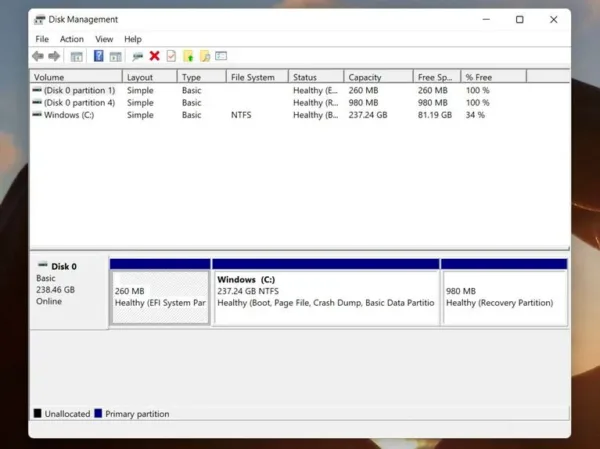
Task: Open the Help menu
Action: [x=133, y=39]
